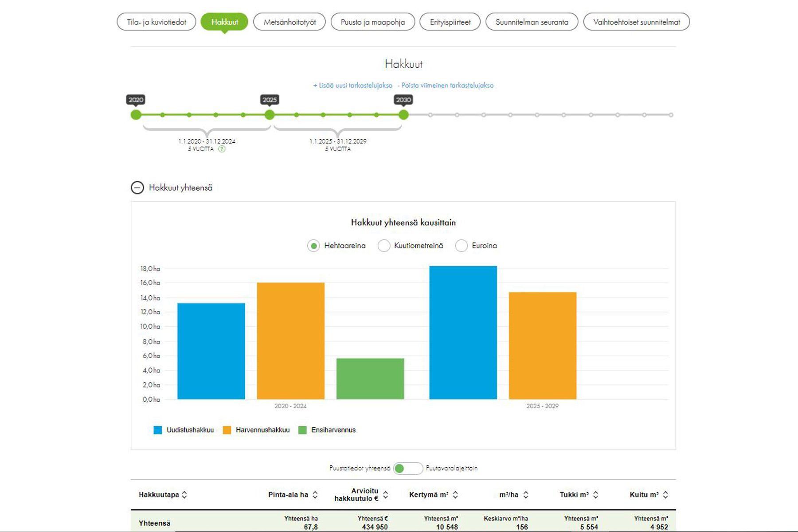Image resolution: width=798 pixels, height=532 pixels.
Task: Click the orange Harvennushakkuu bar for 2020-2024
Action: click(x=291, y=341)
